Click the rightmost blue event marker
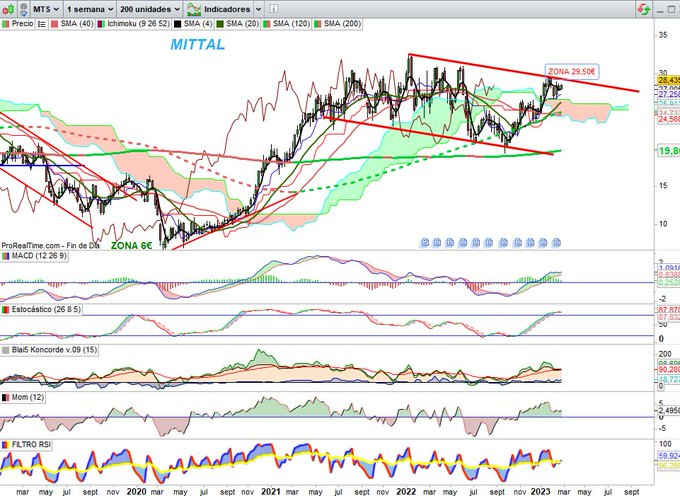Viewport: 680px width, 496px height. (x=557, y=243)
